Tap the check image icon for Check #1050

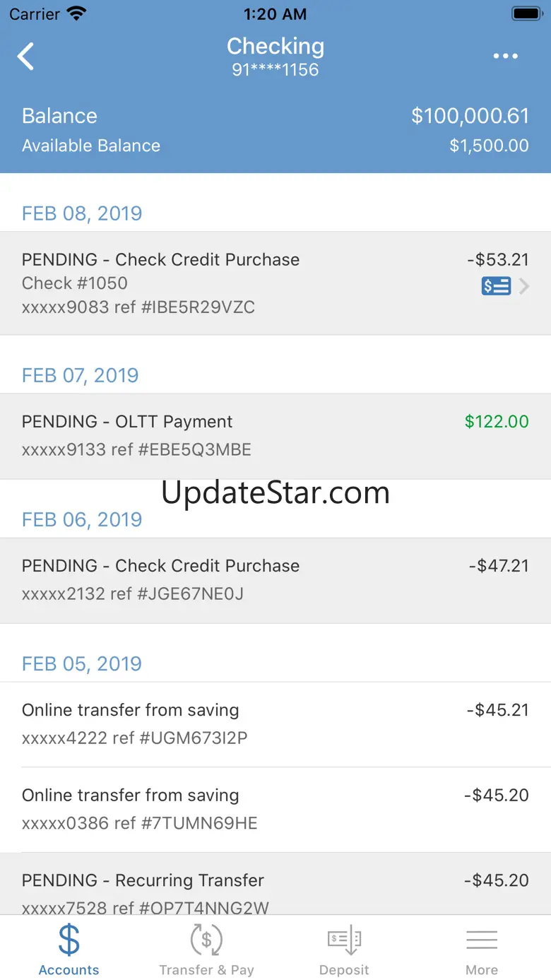click(496, 286)
